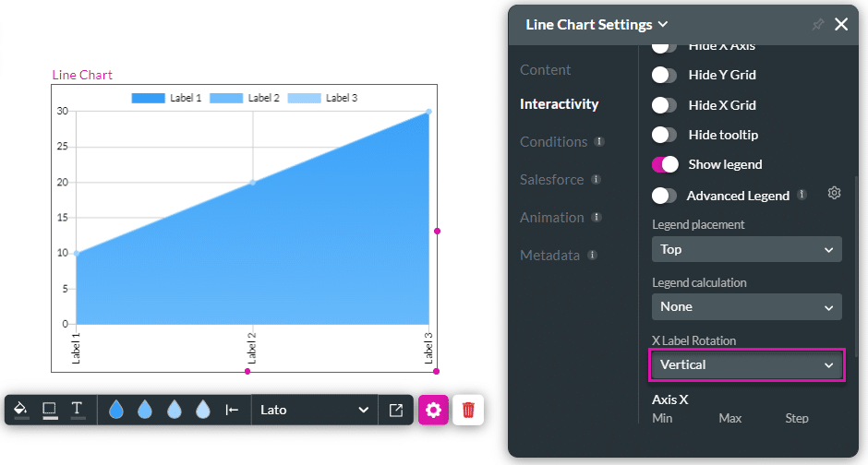Click the open external link icon

396,410
